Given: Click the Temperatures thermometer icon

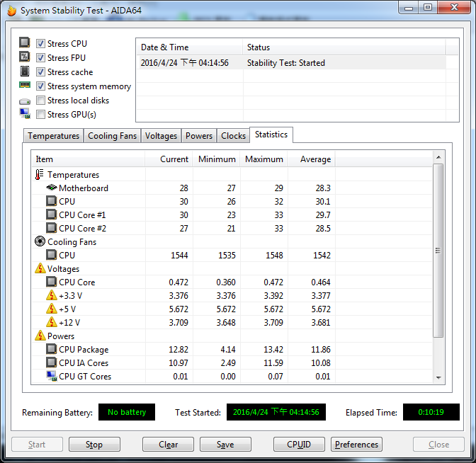Looking at the screenshot, I should [40, 175].
